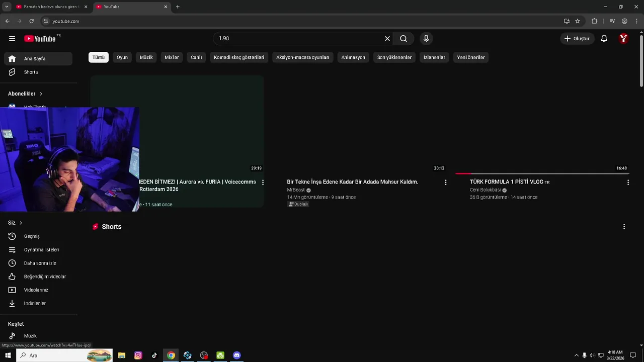644x362 pixels.
Task: Open the MrBeast video title
Action: point(353,182)
